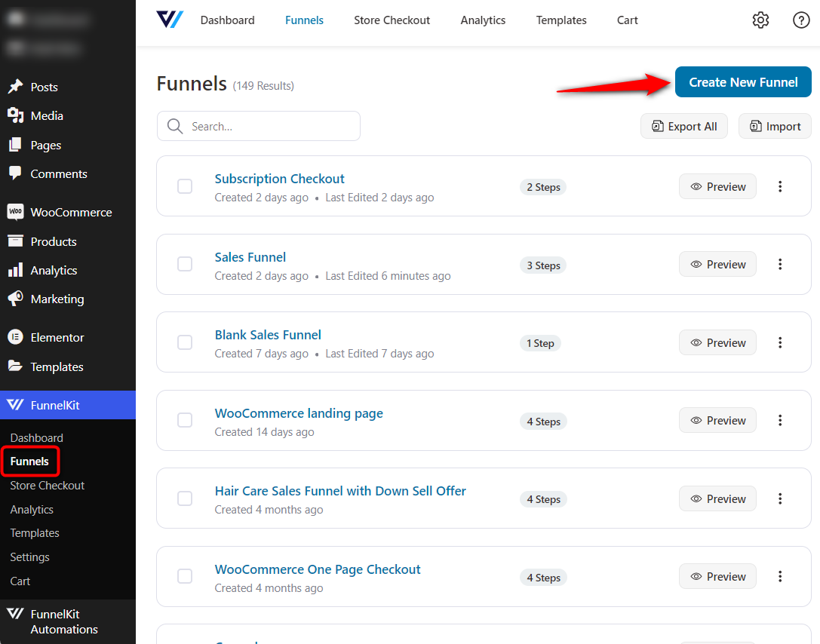Click the FunnelKit logo in top navigation
This screenshot has width=820, height=644.
pyautogui.click(x=170, y=20)
